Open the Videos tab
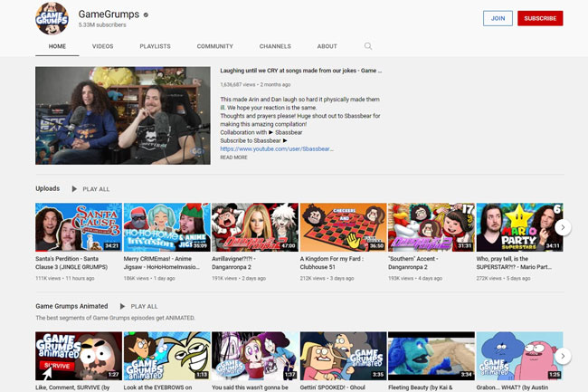This screenshot has width=588, height=392. point(102,46)
